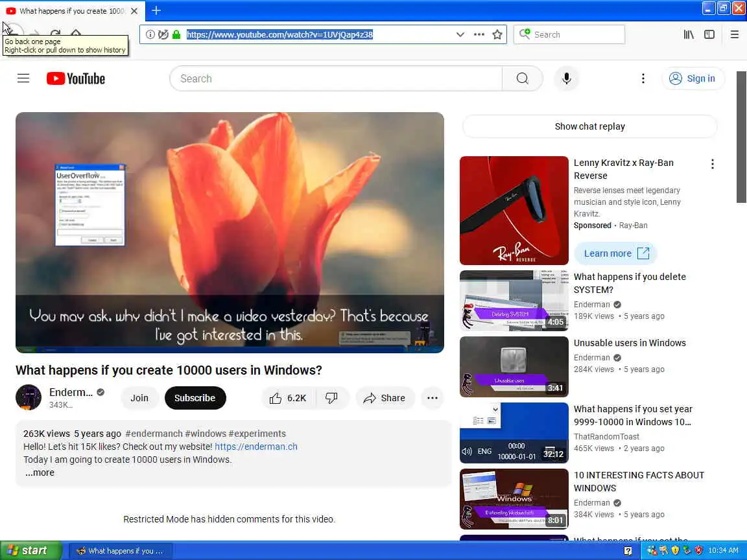Bookmark this page with the star icon

point(497,34)
